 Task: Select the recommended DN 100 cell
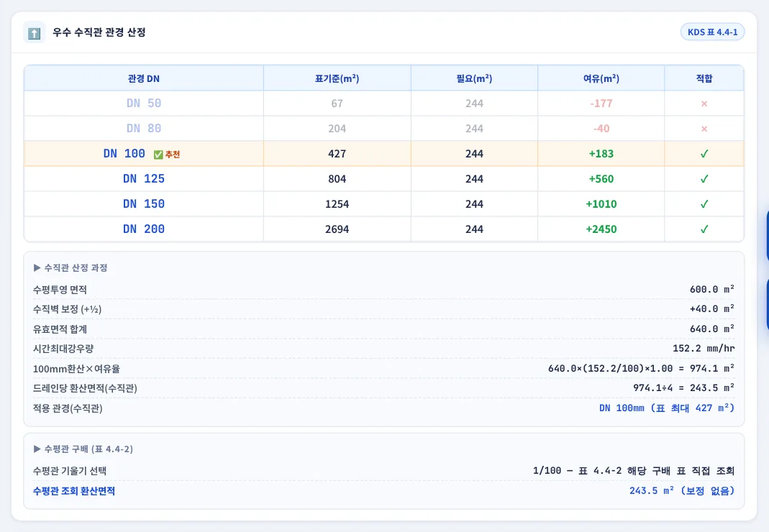click(144, 154)
